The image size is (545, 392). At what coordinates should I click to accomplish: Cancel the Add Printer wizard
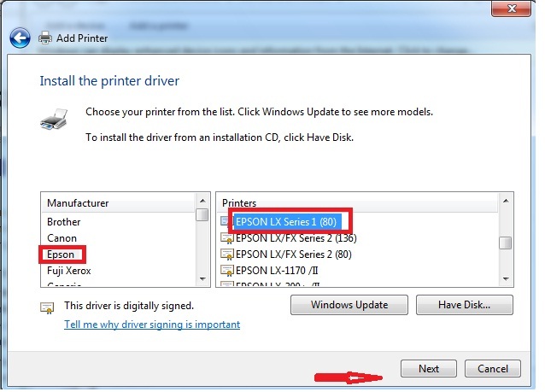(x=493, y=368)
